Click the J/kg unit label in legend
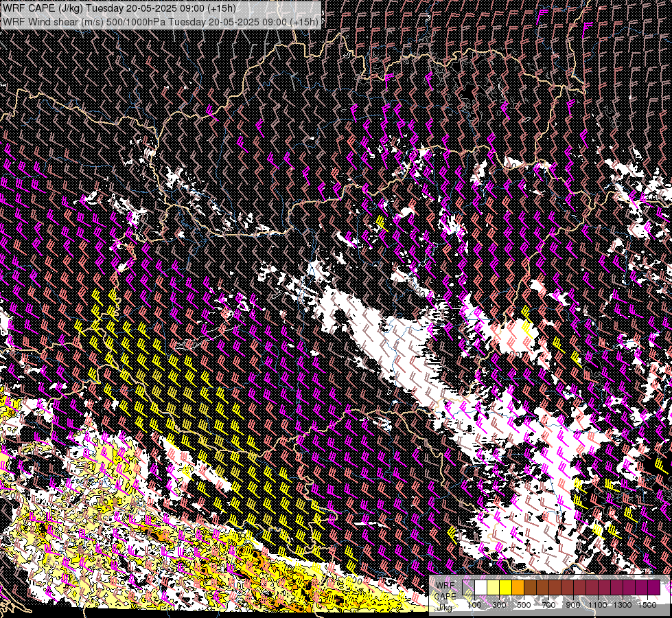Screen dimensions: 672x618 (444, 608)
